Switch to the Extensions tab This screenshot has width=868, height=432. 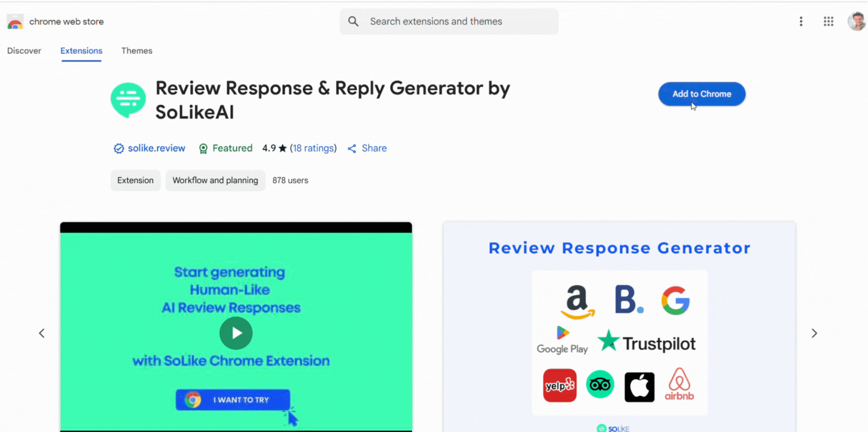tap(81, 51)
